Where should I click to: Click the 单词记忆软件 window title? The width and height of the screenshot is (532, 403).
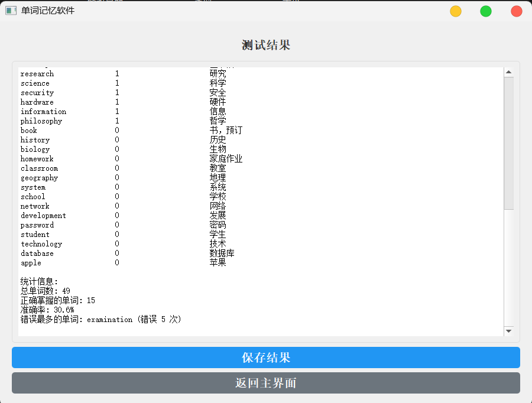click(x=47, y=11)
